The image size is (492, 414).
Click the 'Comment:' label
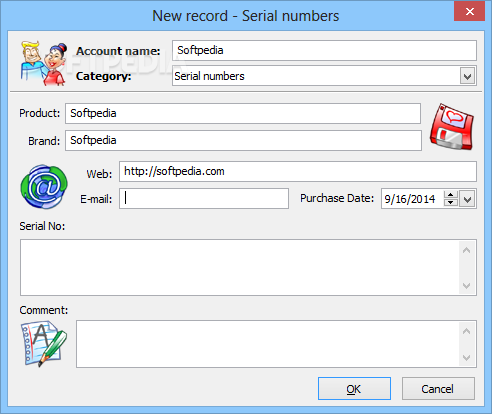click(x=44, y=310)
